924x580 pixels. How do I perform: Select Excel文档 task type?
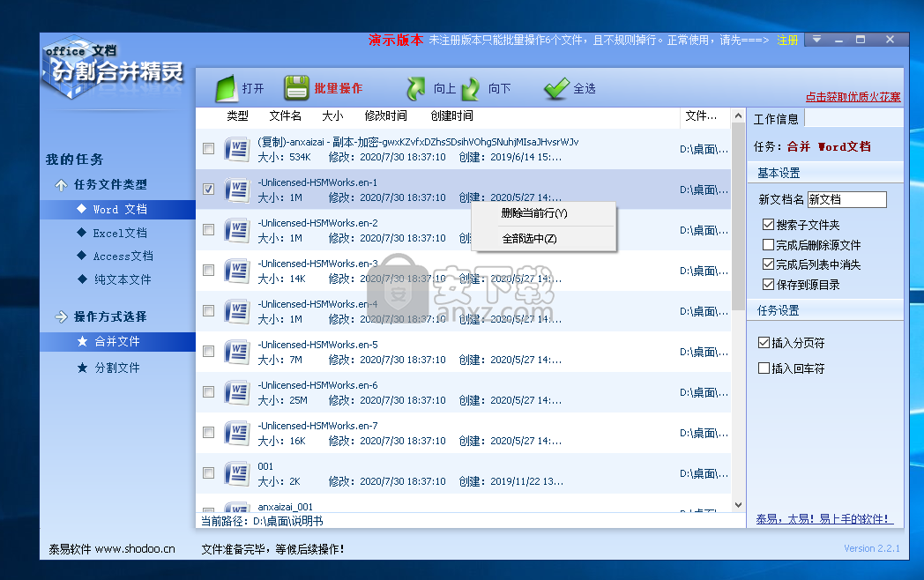pos(118,233)
